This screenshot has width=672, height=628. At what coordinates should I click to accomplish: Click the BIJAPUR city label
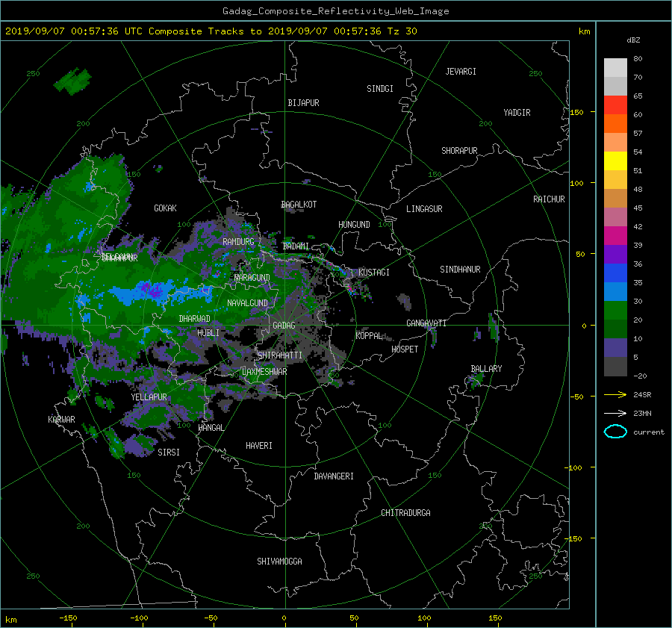point(303,103)
